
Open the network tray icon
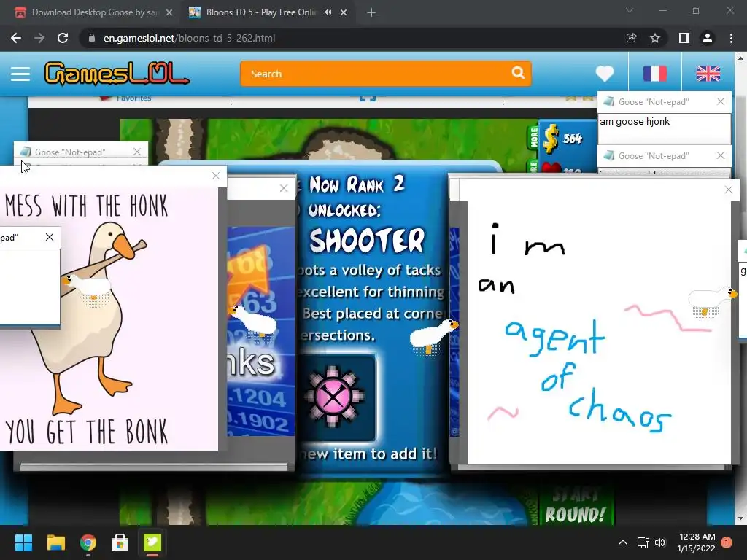[x=643, y=542]
